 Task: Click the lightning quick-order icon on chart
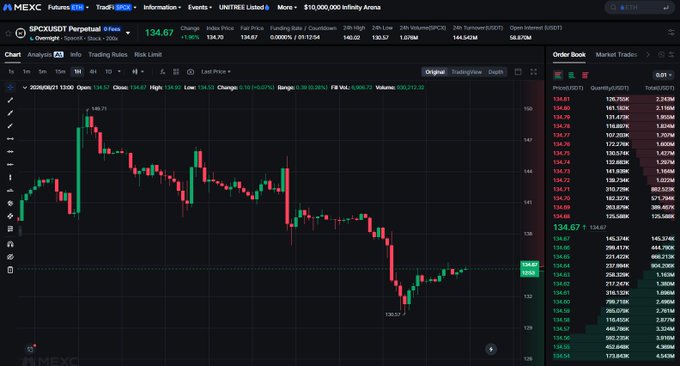tap(491, 349)
